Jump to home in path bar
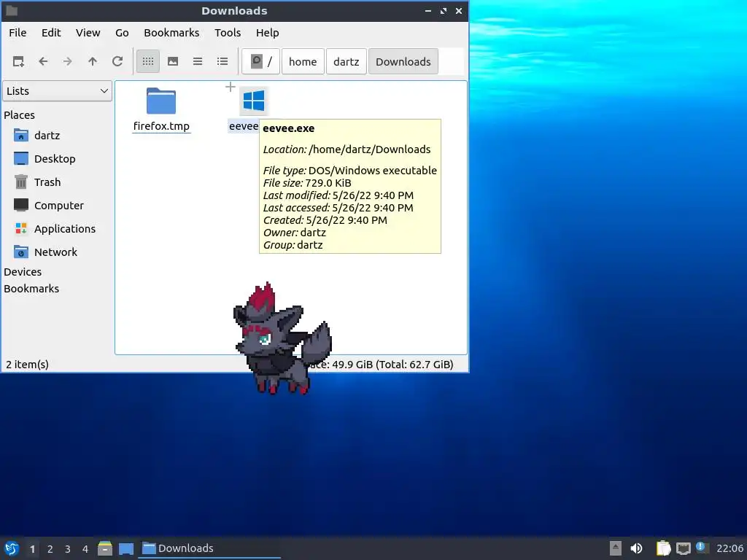The width and height of the screenshot is (747, 560). 303,61
